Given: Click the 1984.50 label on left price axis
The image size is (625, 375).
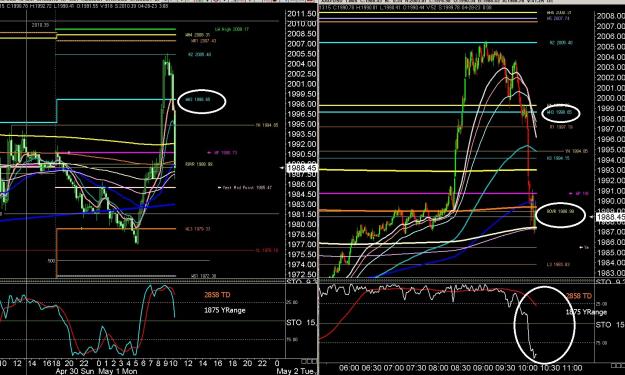Looking at the screenshot, I should pos(302,194).
